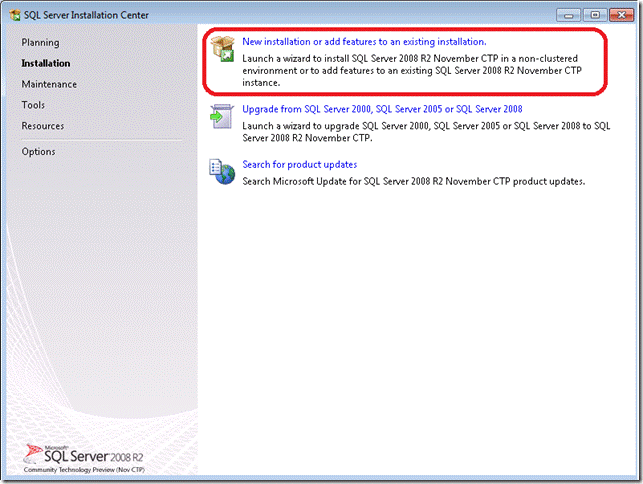Open the Planning section
Image resolution: width=643 pixels, height=484 pixels.
click(x=40, y=43)
